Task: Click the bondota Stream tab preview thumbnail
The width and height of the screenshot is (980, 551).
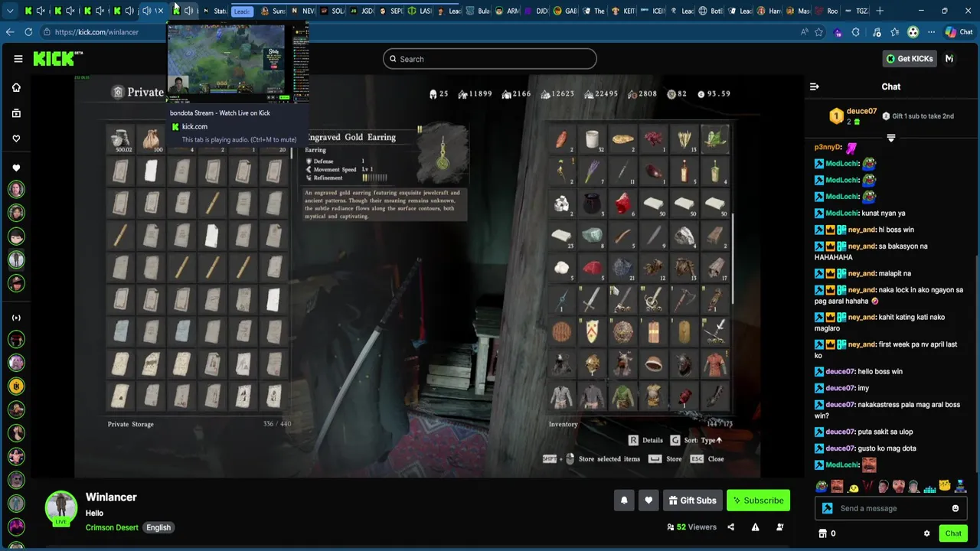Action: pos(238,63)
